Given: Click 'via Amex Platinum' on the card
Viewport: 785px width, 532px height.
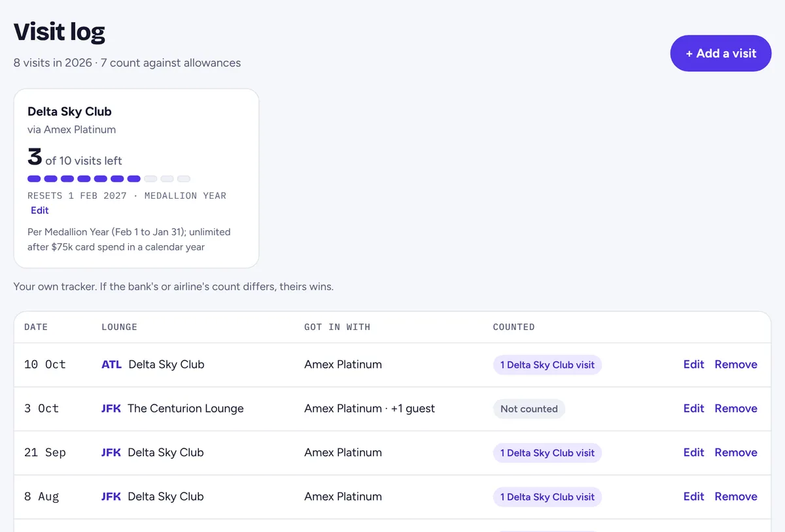Looking at the screenshot, I should pos(72,129).
